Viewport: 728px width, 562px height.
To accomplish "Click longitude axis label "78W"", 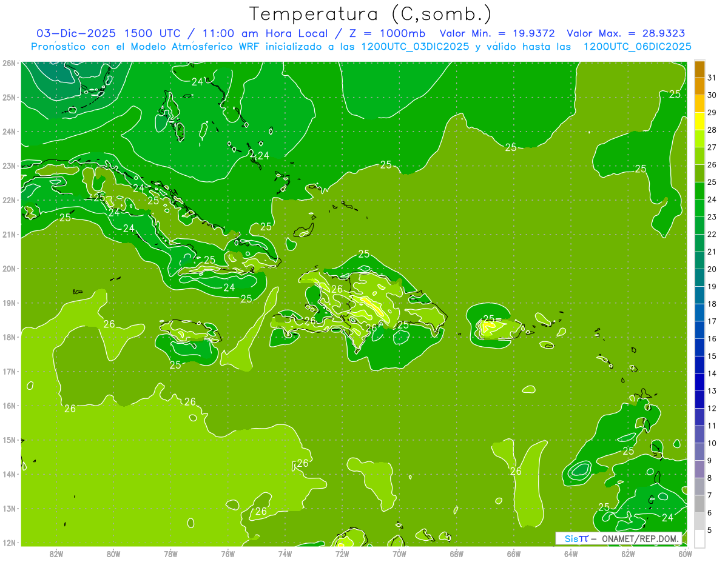I will tap(170, 554).
